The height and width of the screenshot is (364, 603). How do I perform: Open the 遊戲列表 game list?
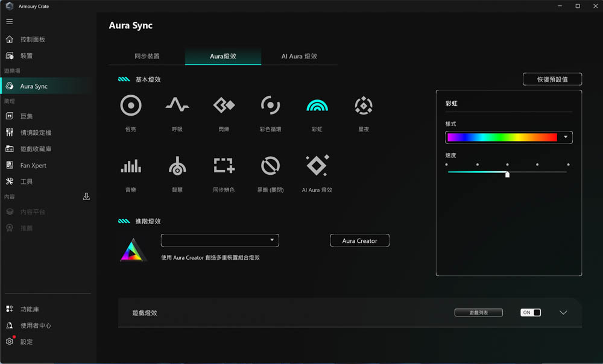tap(478, 313)
